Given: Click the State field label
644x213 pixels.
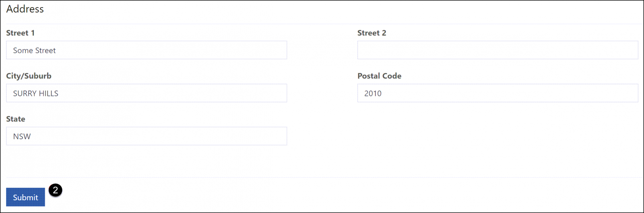Looking at the screenshot, I should pos(16,119).
